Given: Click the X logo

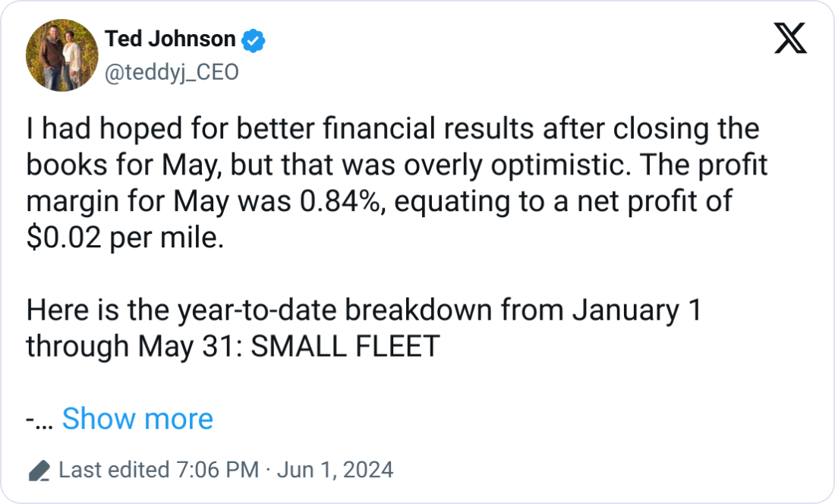Looking at the screenshot, I should pyautogui.click(x=790, y=37).
